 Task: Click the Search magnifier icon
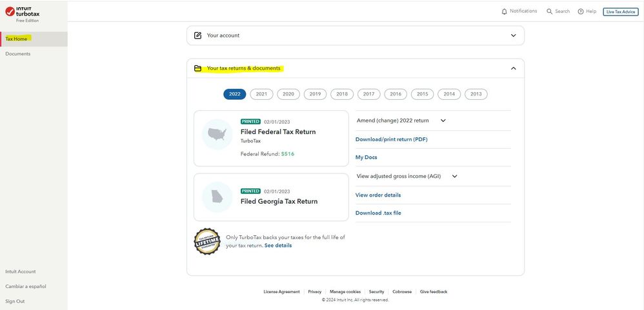point(549,12)
